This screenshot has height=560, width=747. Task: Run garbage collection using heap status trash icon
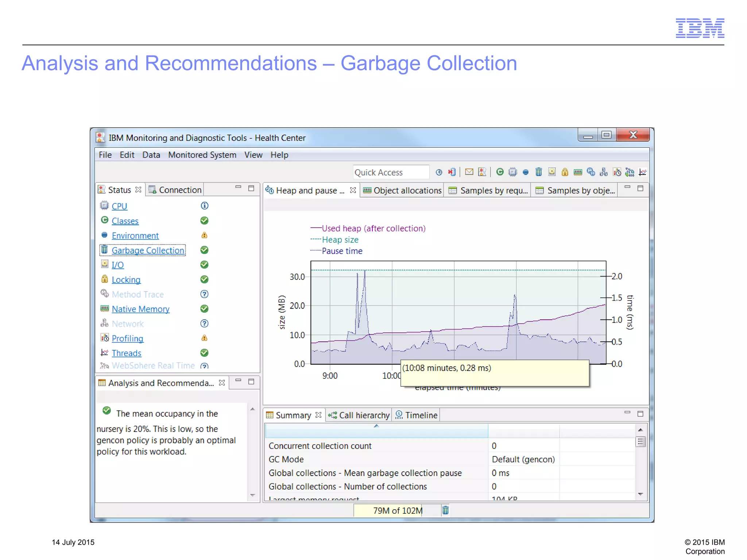(445, 510)
